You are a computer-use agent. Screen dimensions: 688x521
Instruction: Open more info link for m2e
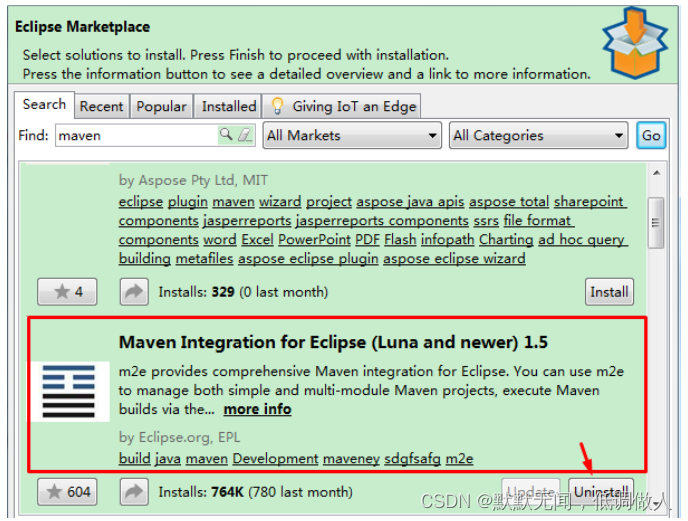click(257, 409)
